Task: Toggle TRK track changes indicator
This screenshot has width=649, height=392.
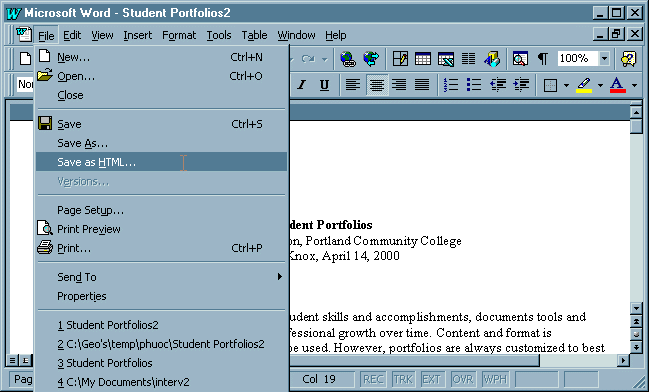Action: click(403, 379)
